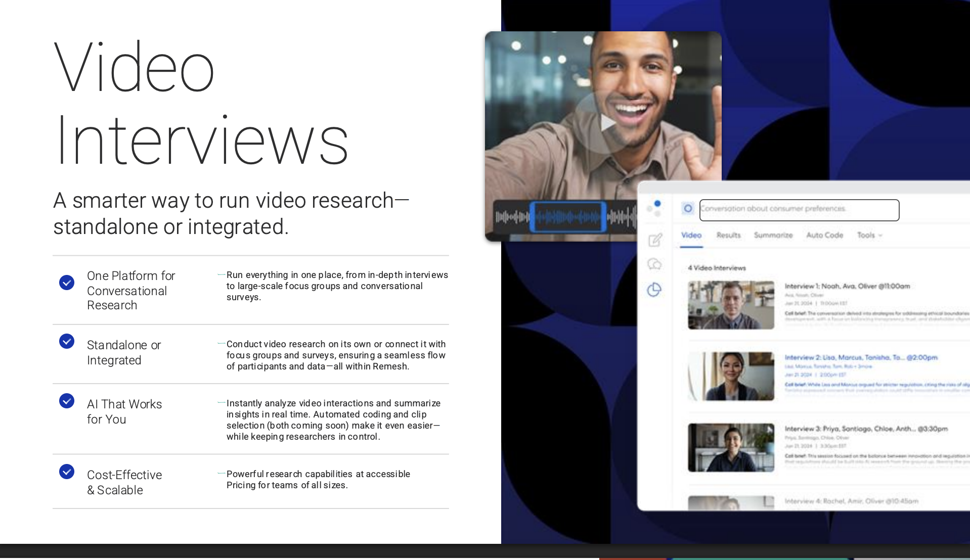Open the edit pencil icon in sidebar
Image resolution: width=970 pixels, height=560 pixels.
[x=655, y=240]
